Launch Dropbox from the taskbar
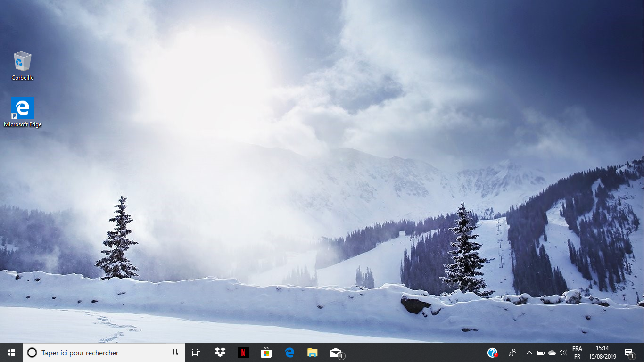Image resolution: width=644 pixels, height=362 pixels. point(220,353)
